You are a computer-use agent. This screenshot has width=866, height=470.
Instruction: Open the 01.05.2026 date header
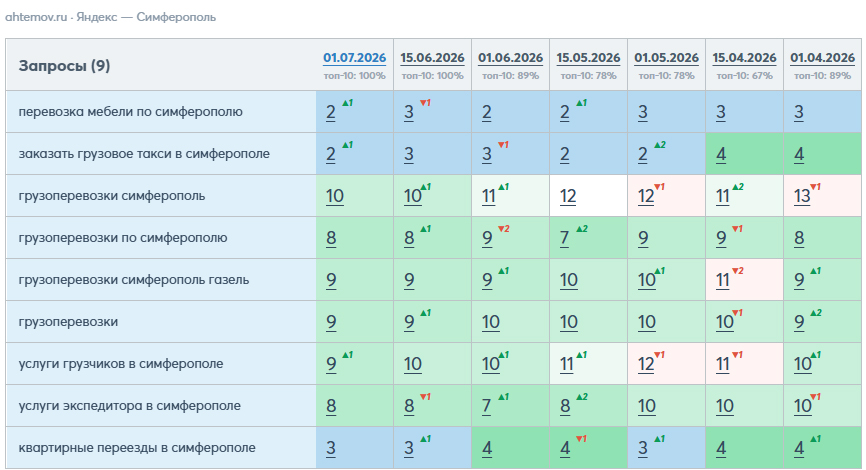coord(666,58)
